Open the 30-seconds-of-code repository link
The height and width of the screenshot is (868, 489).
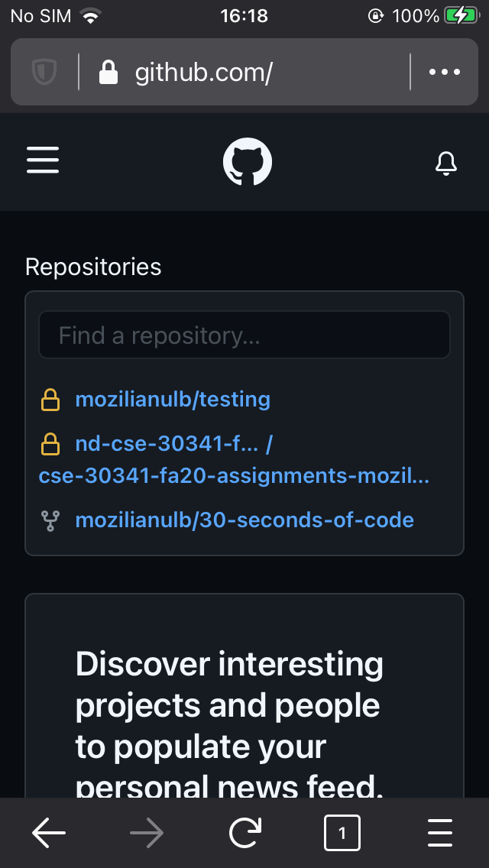pos(244,520)
